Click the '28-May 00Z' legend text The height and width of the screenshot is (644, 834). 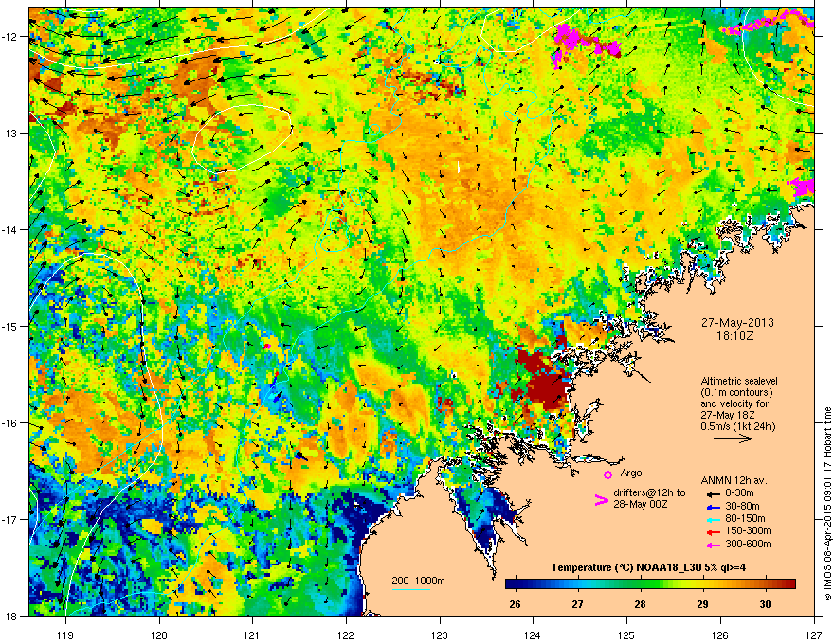(641, 504)
